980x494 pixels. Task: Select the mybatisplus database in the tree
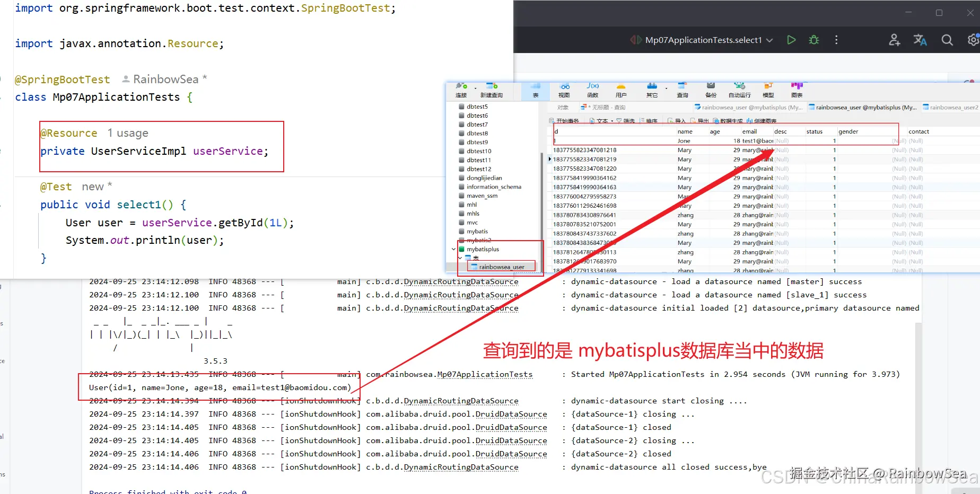[x=483, y=249]
